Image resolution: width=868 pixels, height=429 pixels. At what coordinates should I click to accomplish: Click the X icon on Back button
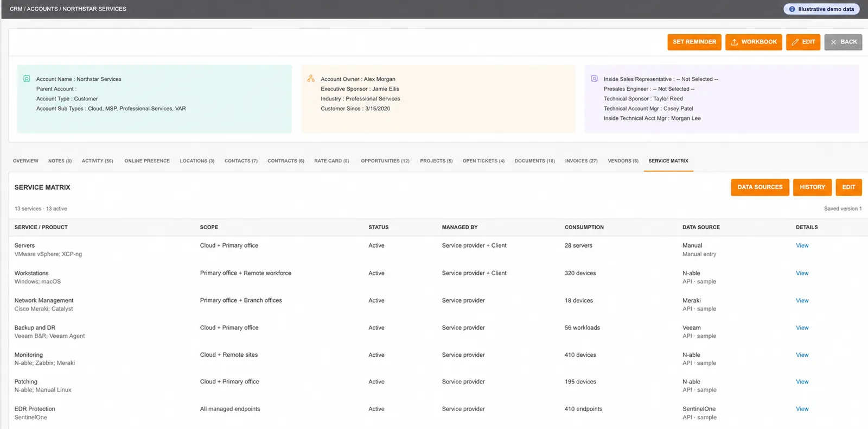pyautogui.click(x=833, y=42)
